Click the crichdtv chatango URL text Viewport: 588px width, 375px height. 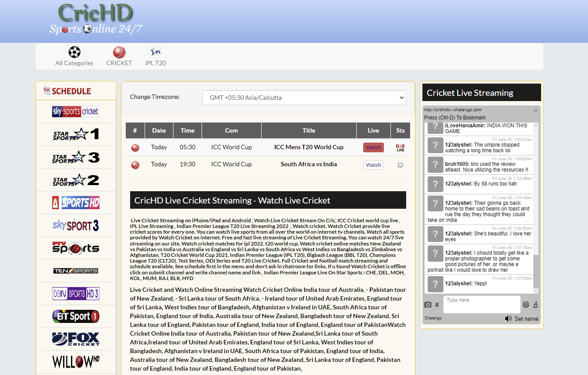click(453, 110)
